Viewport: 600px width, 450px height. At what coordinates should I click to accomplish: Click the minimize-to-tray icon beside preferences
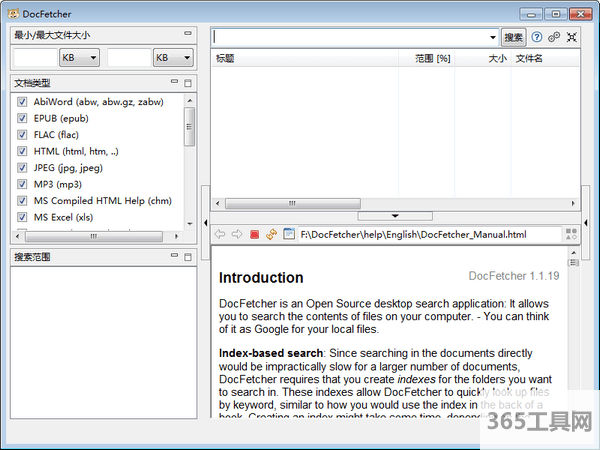coord(571,37)
